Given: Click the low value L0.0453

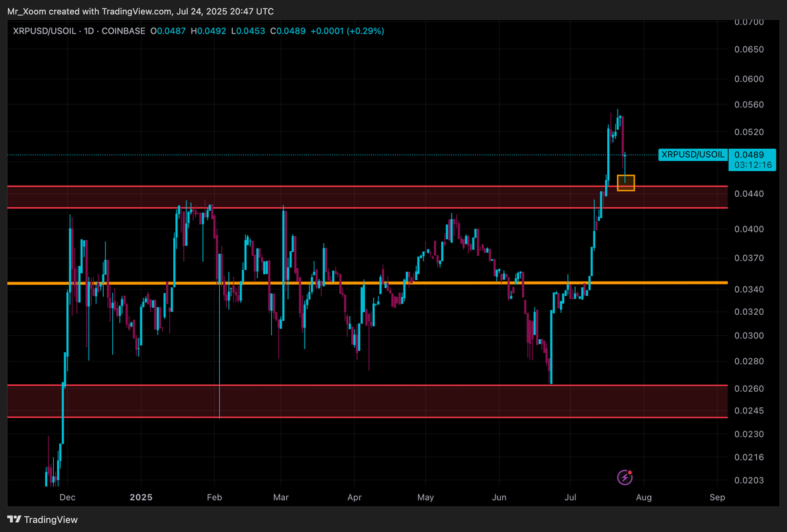Looking at the screenshot, I should point(248,31).
